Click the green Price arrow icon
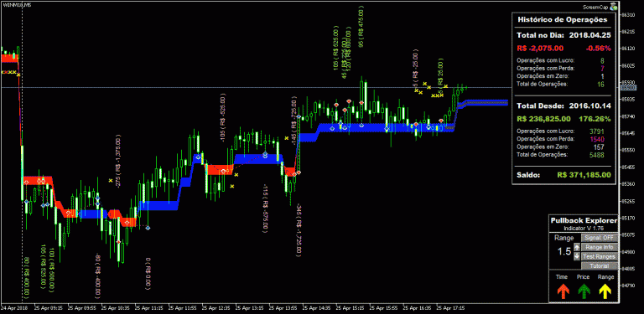 (584, 291)
